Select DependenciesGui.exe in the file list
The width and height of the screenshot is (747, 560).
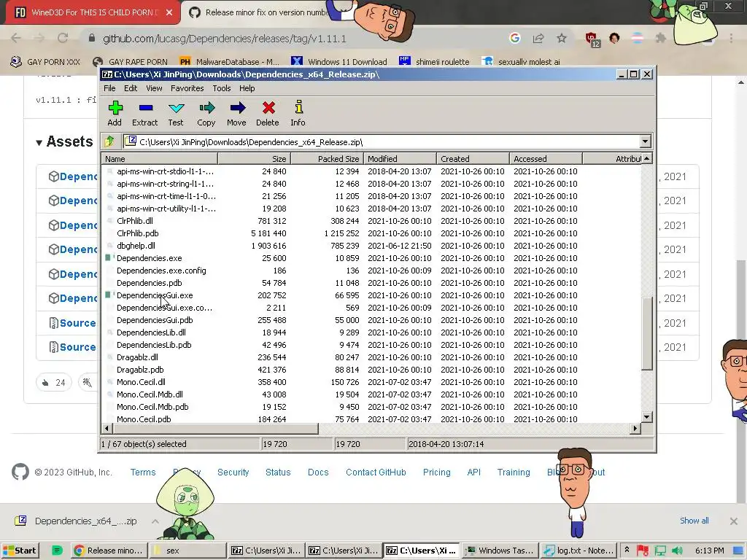click(x=155, y=295)
